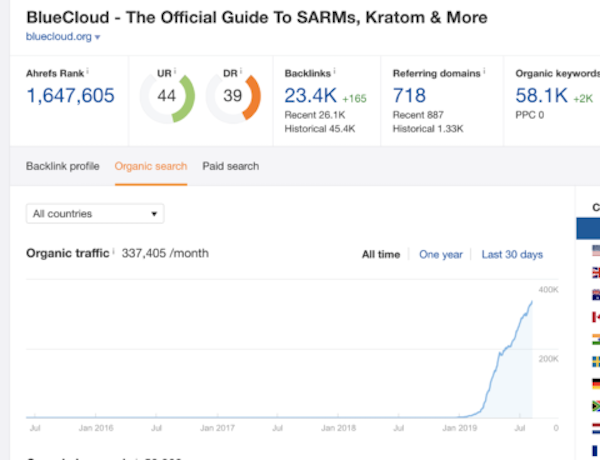Click the PPC 0 text

(x=530, y=115)
